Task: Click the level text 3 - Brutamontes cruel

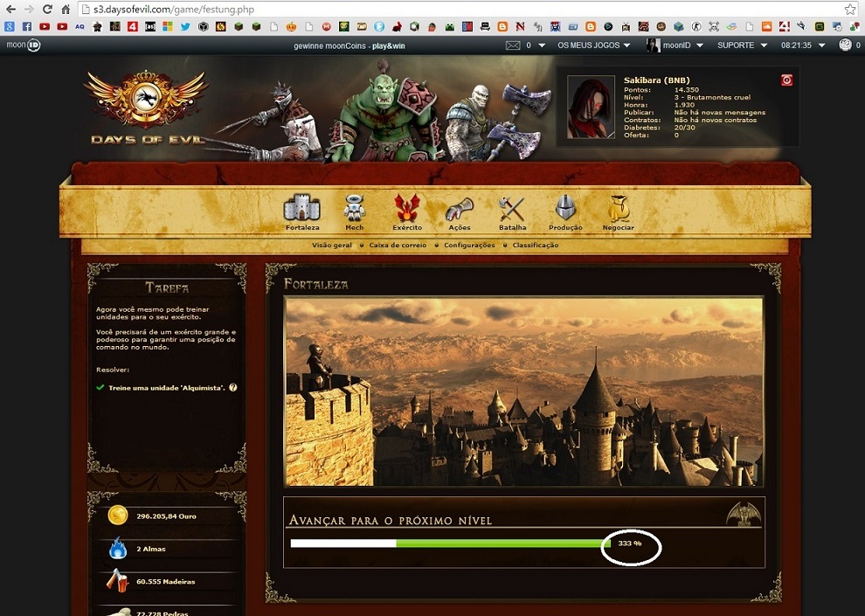Action: pyautogui.click(x=712, y=98)
